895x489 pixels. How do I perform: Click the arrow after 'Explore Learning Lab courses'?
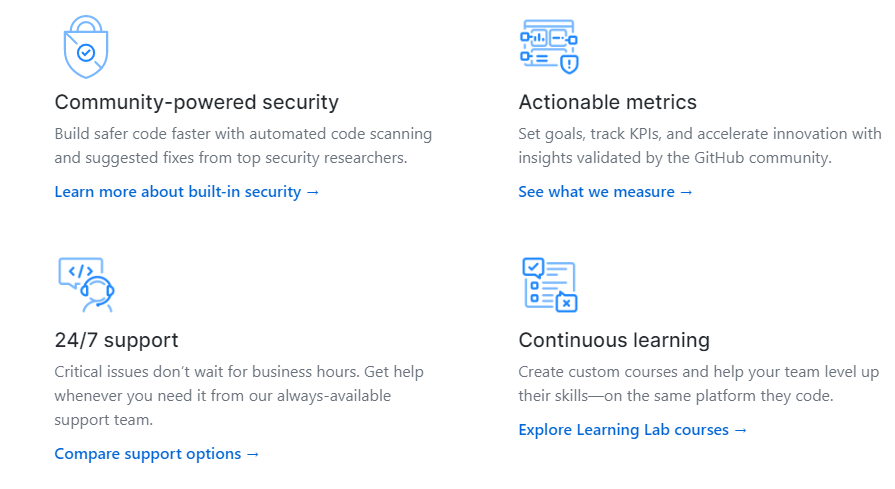pyautogui.click(x=740, y=430)
